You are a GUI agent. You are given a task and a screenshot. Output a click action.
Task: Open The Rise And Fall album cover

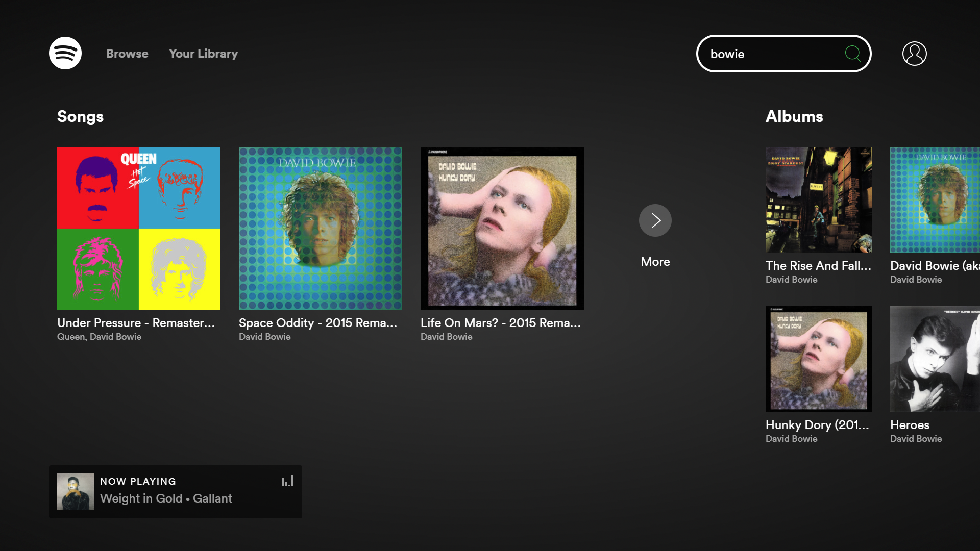819,200
